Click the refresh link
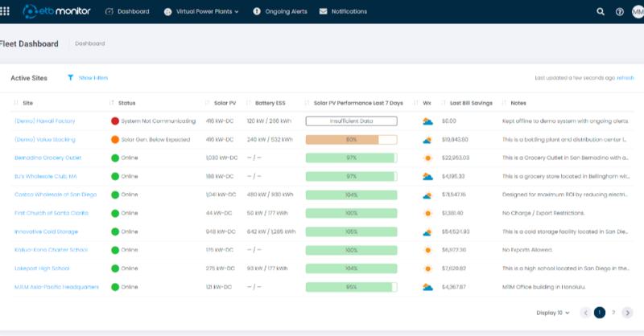644x336 pixels. (x=625, y=77)
